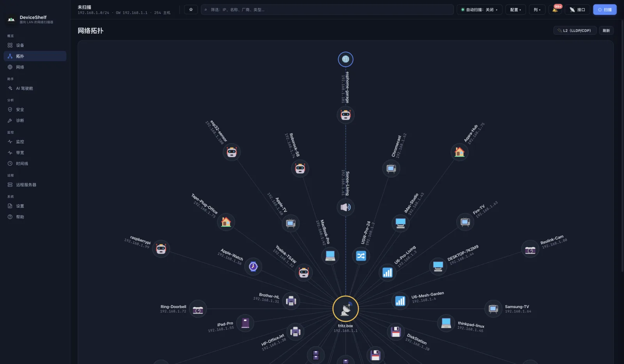Click the Brother-HL printer node

(291, 301)
